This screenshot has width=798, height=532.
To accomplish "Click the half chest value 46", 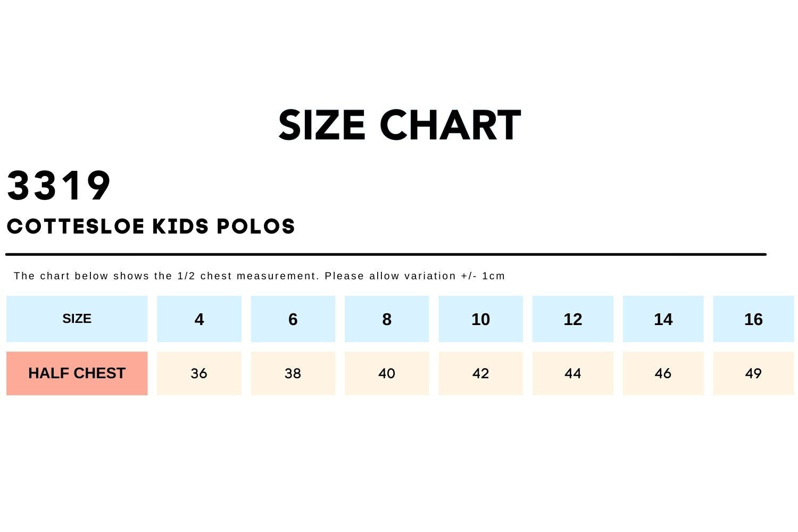I will click(663, 373).
